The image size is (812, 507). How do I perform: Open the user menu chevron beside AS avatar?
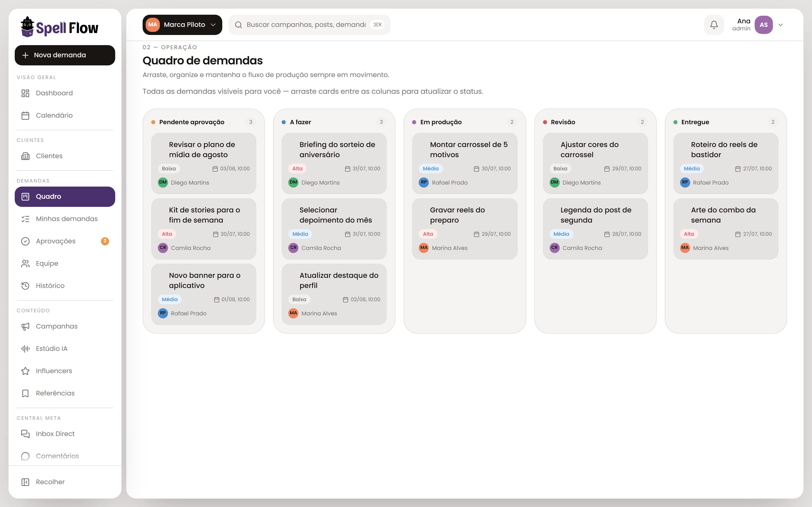click(781, 25)
